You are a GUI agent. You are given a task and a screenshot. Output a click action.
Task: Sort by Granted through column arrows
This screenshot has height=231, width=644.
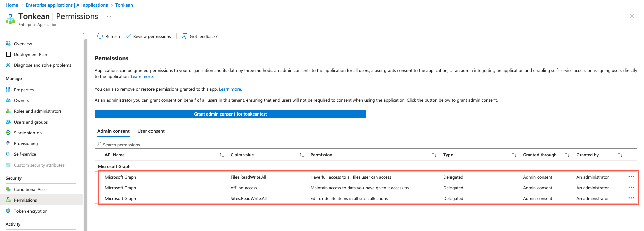pos(567,155)
